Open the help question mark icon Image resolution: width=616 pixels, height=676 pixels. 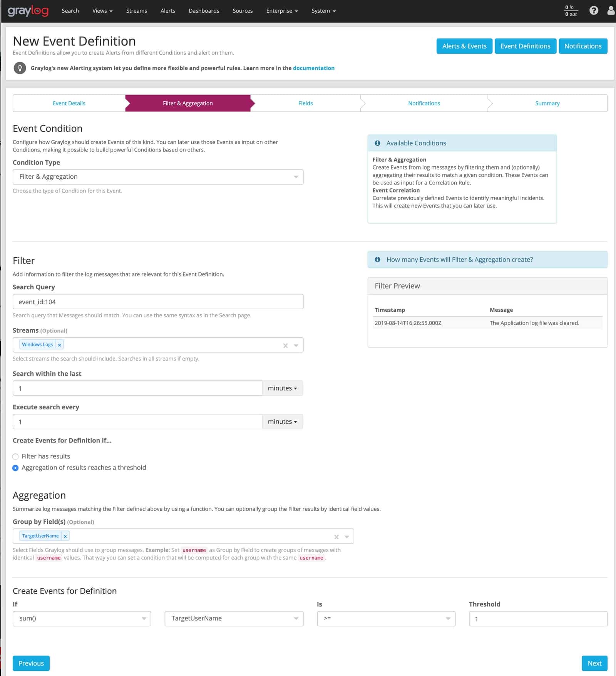[594, 10]
